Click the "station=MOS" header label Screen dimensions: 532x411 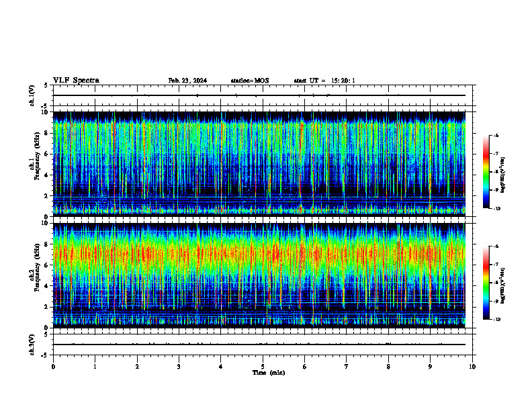pyautogui.click(x=250, y=81)
